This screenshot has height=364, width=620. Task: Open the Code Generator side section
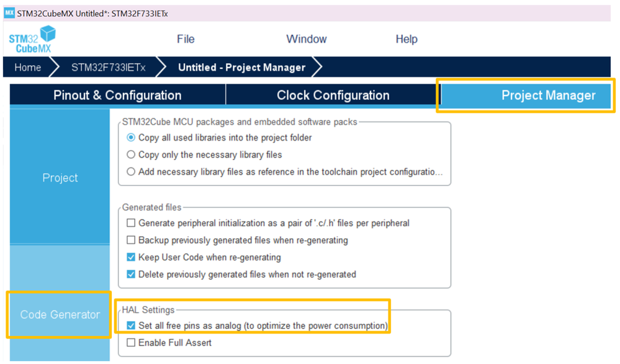point(60,314)
